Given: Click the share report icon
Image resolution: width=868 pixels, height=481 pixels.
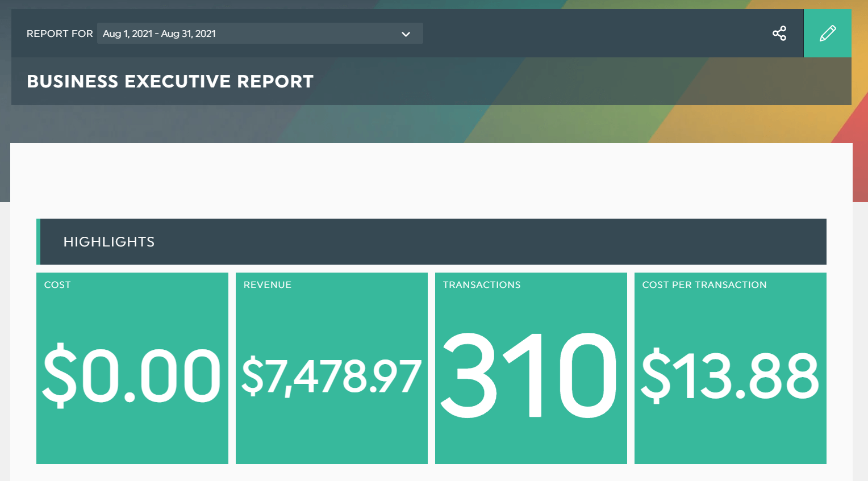Looking at the screenshot, I should (x=779, y=34).
